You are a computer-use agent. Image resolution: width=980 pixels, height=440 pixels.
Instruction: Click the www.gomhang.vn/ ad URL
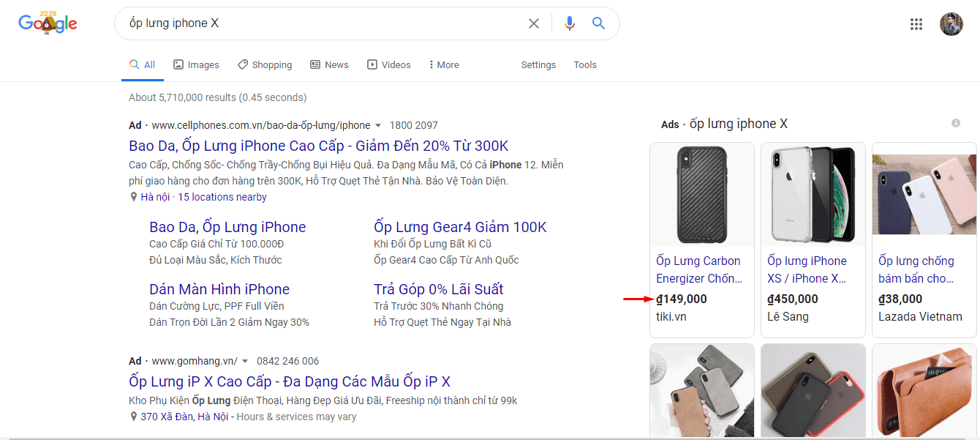(x=195, y=361)
